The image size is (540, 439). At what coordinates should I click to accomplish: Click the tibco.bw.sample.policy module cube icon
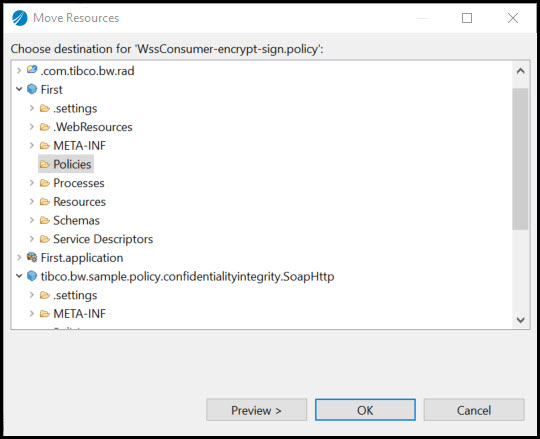point(32,276)
